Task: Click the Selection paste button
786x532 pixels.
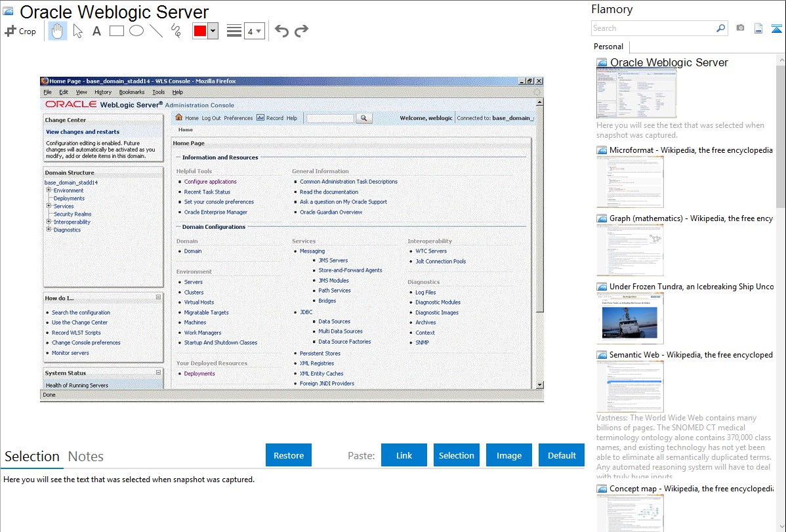Action: pos(457,455)
